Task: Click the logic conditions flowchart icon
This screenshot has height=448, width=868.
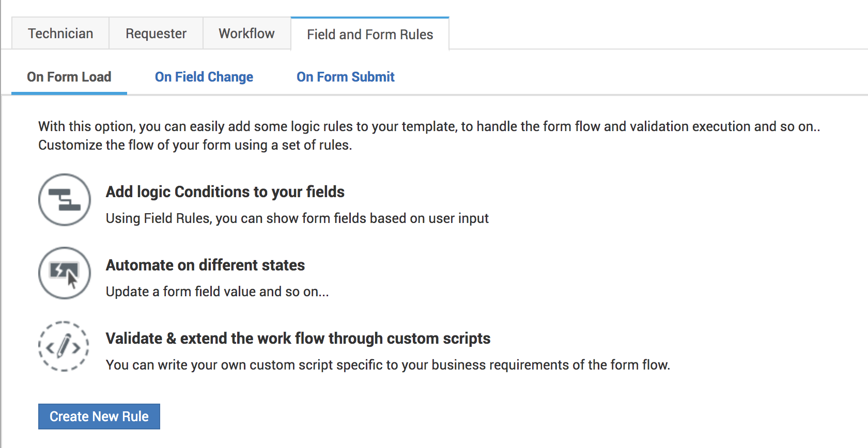Action: [x=65, y=200]
